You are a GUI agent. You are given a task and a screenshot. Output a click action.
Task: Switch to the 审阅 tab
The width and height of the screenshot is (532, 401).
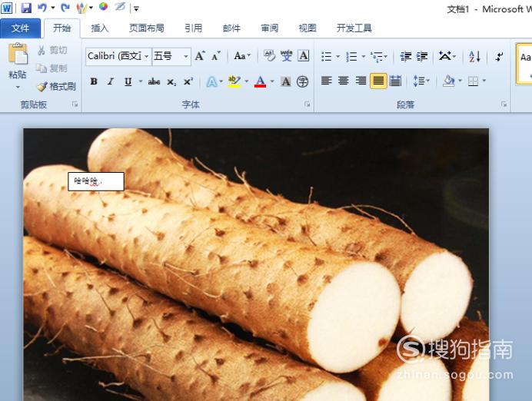coord(269,28)
